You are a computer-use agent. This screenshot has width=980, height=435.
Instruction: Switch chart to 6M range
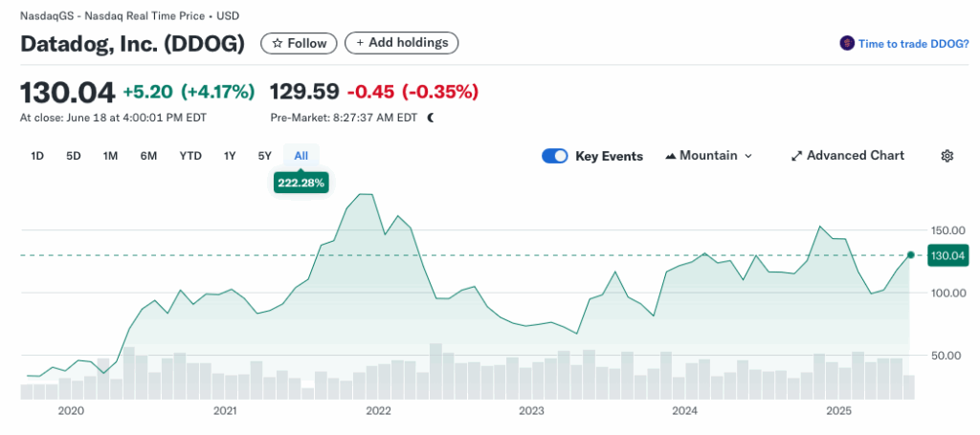[x=148, y=156]
